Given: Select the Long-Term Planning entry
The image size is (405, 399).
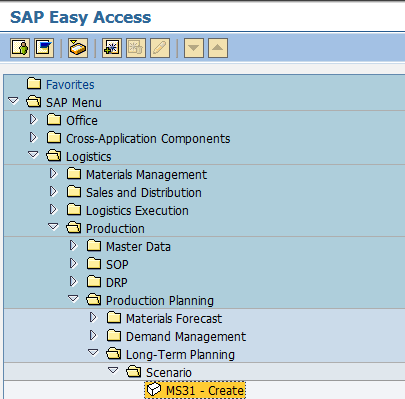Looking at the screenshot, I should pyautogui.click(x=180, y=355).
